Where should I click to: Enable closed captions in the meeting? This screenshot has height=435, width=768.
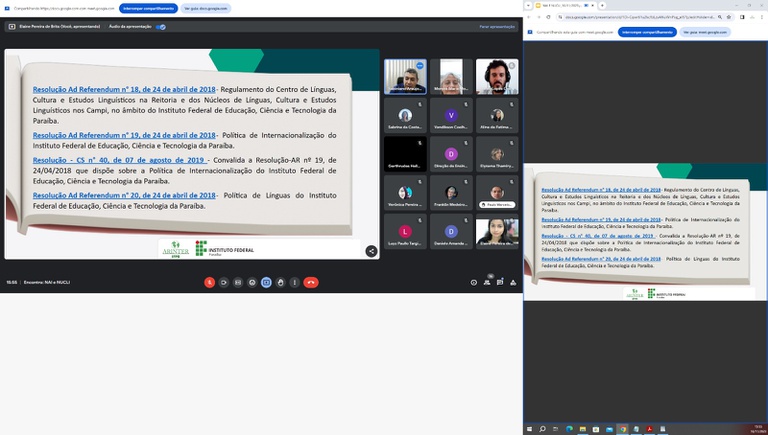pyautogui.click(x=238, y=283)
